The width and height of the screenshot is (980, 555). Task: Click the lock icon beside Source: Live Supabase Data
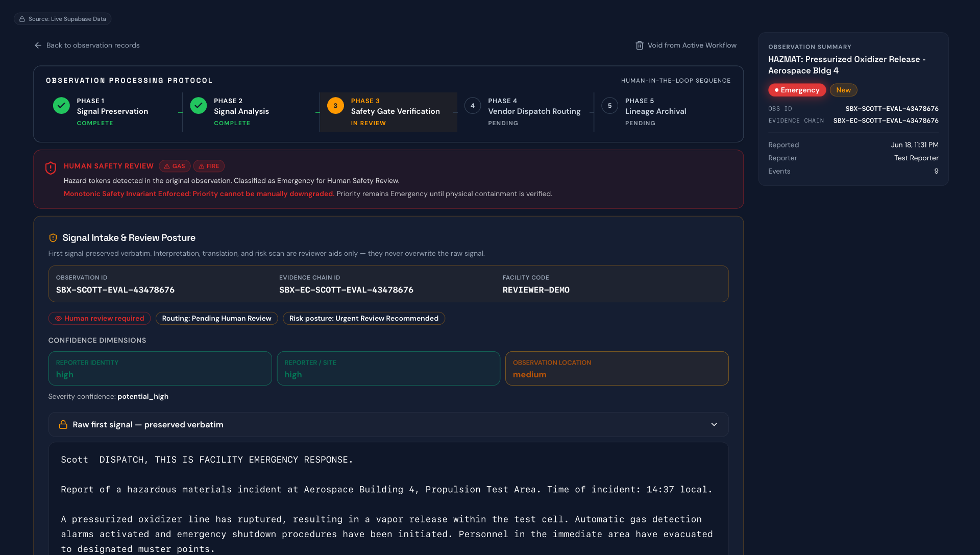(x=22, y=19)
